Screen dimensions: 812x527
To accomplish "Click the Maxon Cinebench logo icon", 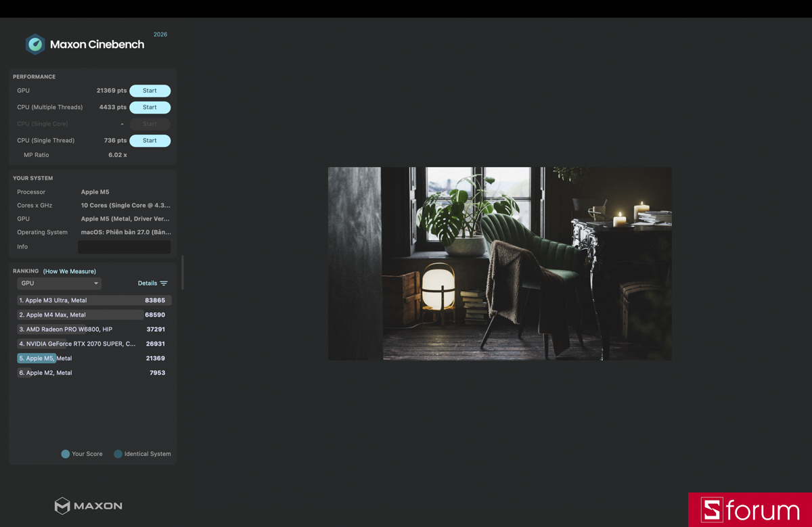I will tap(35, 45).
